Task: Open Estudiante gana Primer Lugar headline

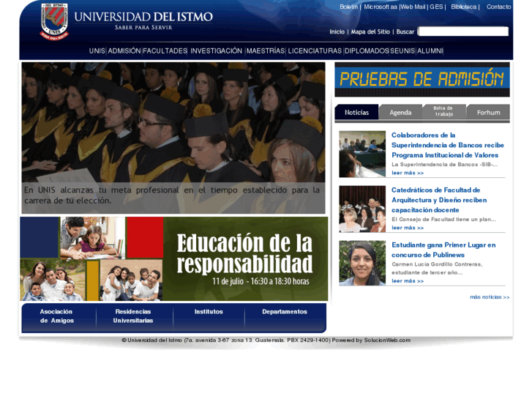Action: (x=443, y=250)
